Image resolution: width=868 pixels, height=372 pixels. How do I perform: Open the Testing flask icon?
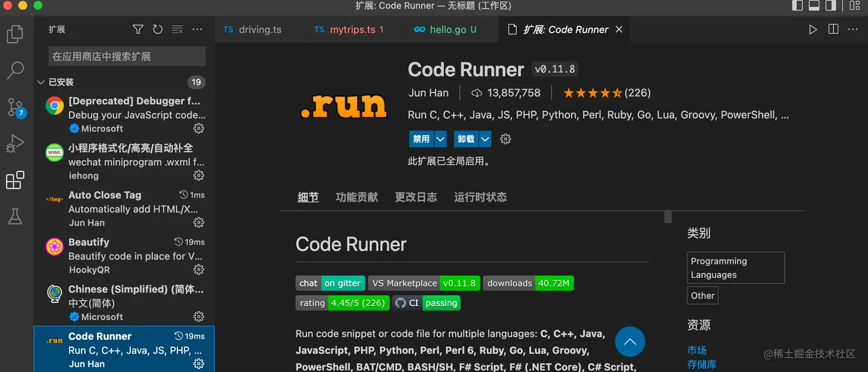15,216
